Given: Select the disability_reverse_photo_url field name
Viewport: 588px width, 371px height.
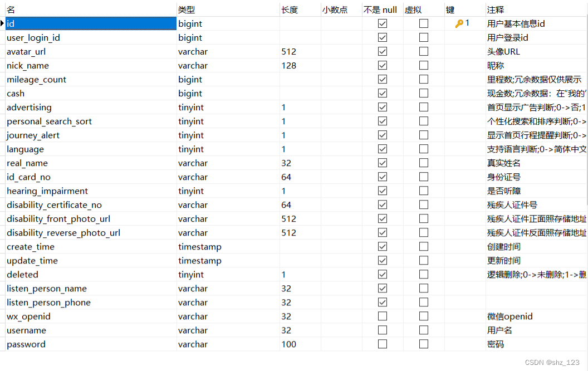Looking at the screenshot, I should (x=63, y=233).
